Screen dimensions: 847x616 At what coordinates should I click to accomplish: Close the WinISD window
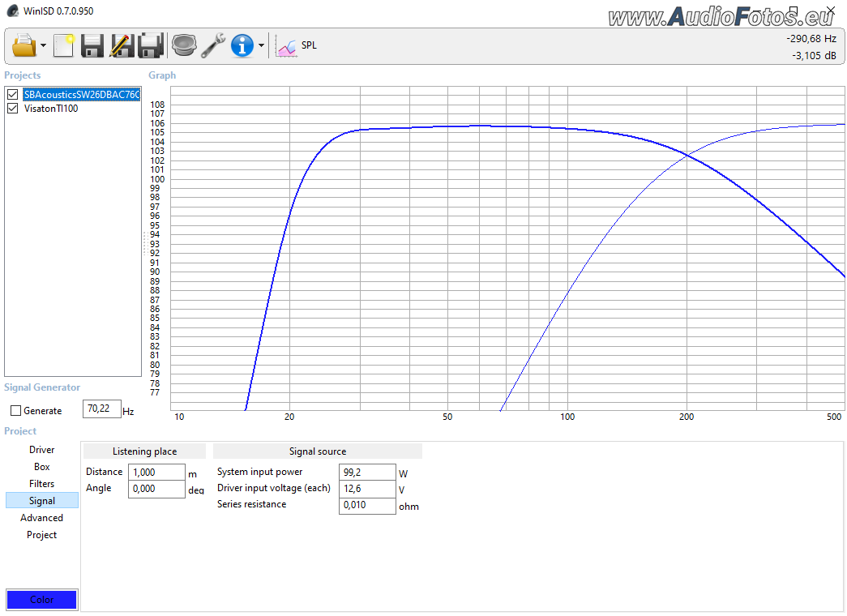[830, 11]
